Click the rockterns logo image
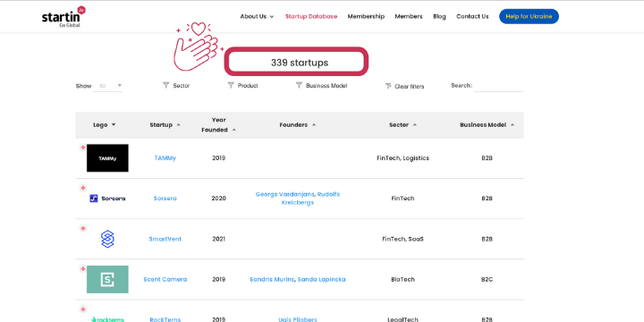This screenshot has height=322, width=644. (107, 319)
